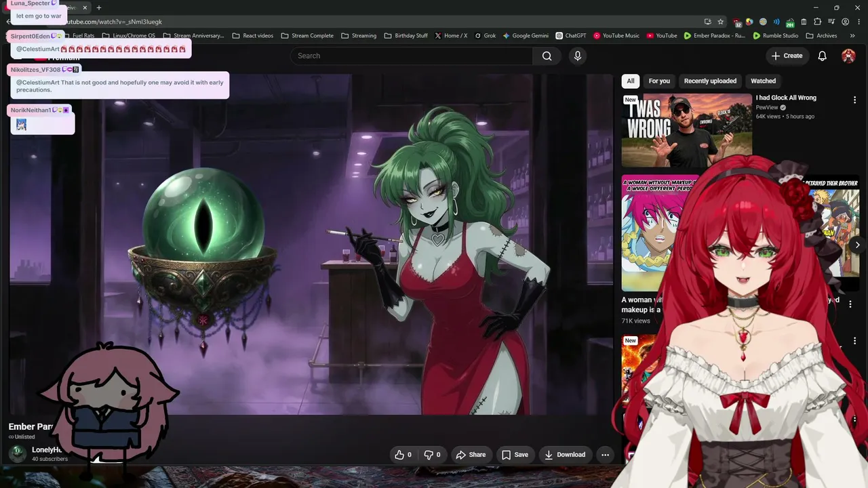This screenshot has width=868, height=488.
Task: Click the Create button
Action: point(787,56)
